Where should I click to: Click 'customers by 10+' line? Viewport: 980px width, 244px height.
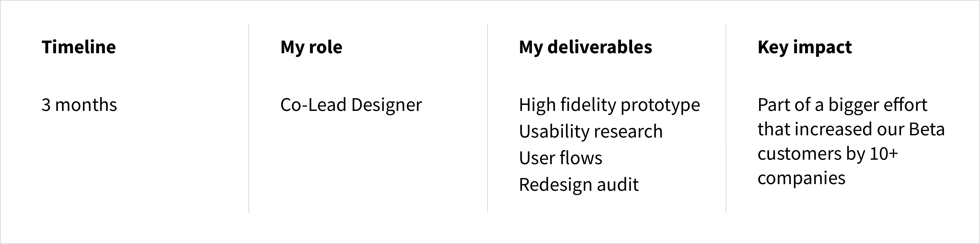828,154
